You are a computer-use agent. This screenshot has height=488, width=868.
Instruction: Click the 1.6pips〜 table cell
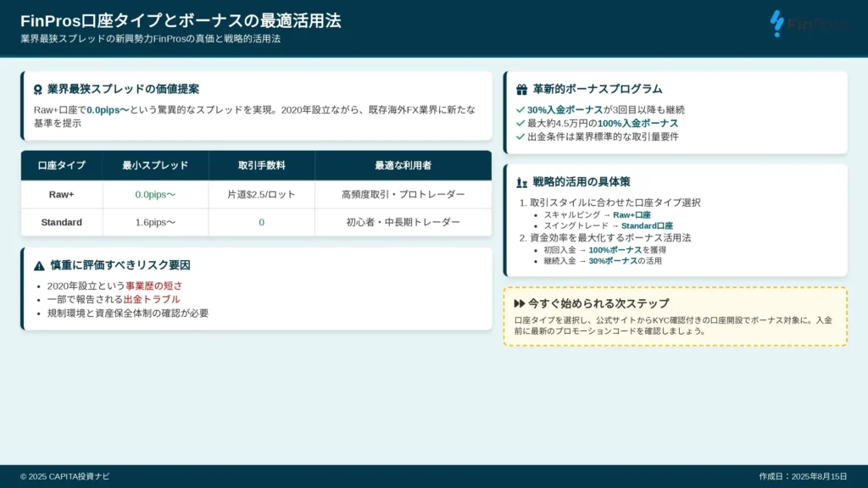pyautogui.click(x=156, y=222)
